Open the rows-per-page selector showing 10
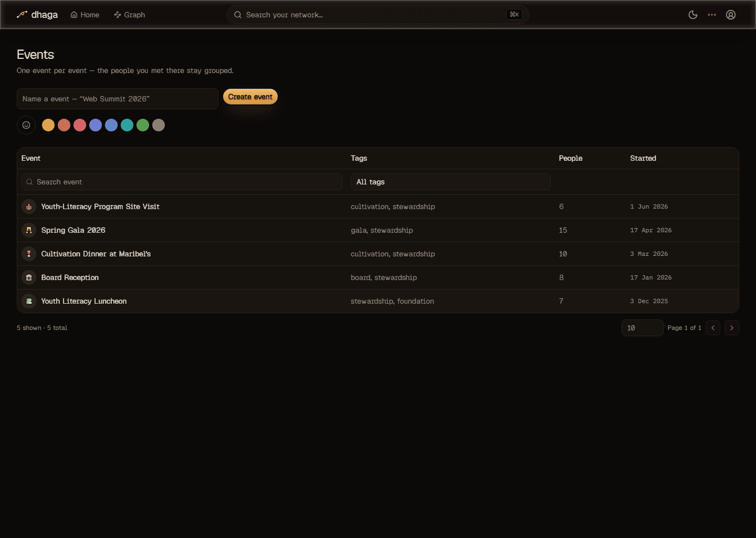This screenshot has height=538, width=756. tap(642, 328)
